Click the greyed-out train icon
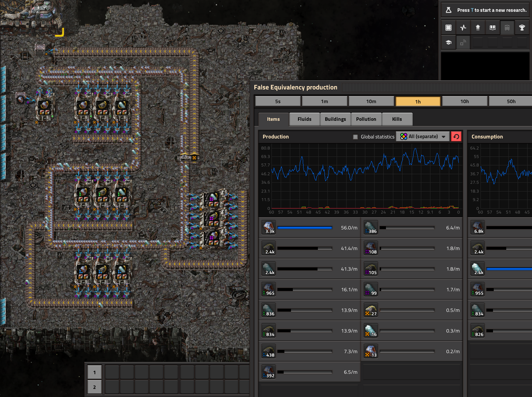This screenshot has width=532, height=397. pos(507,28)
